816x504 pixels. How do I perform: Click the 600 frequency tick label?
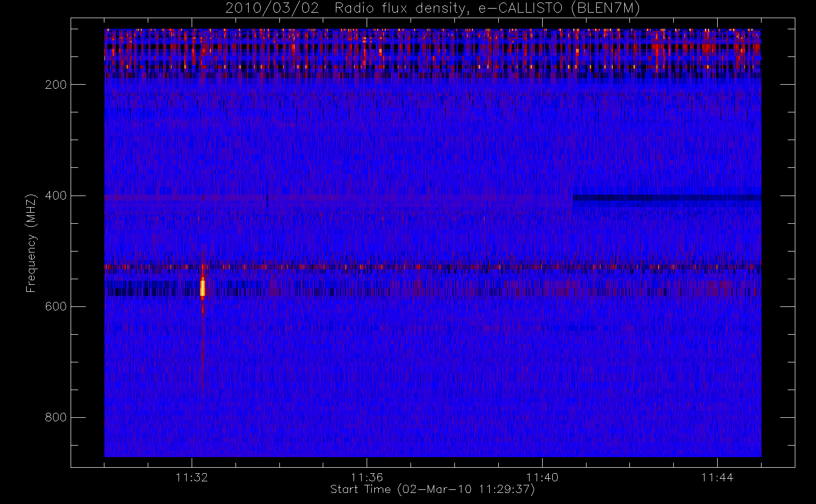pyautogui.click(x=55, y=306)
